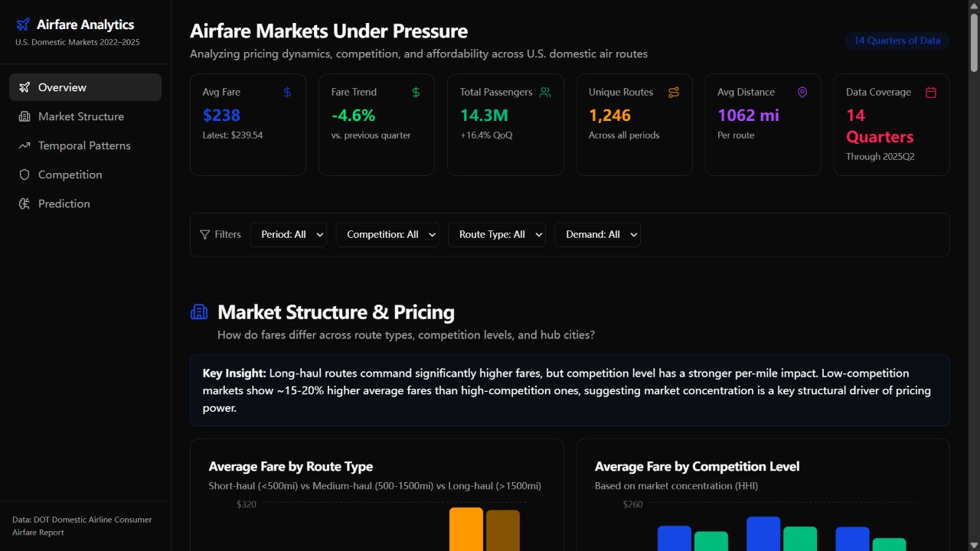Click the map pin icon in Avg Distance card
Image resolution: width=980 pixels, height=551 pixels.
coord(802,92)
